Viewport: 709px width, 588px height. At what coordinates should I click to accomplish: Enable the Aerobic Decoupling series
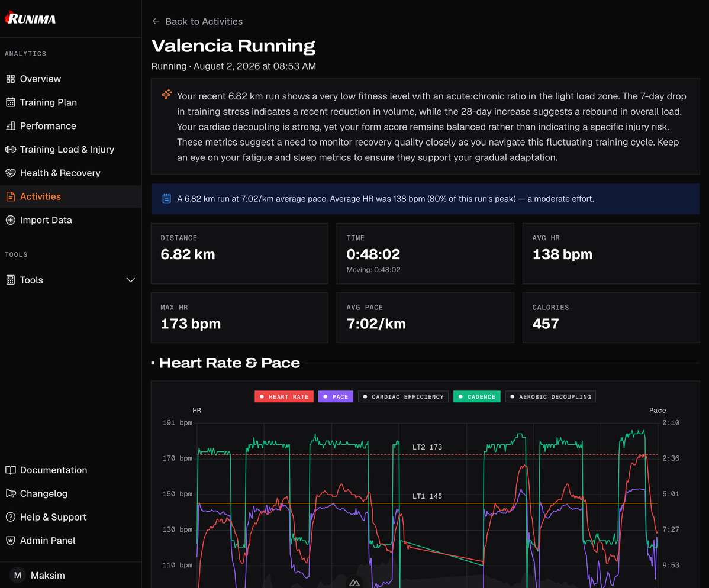point(550,396)
